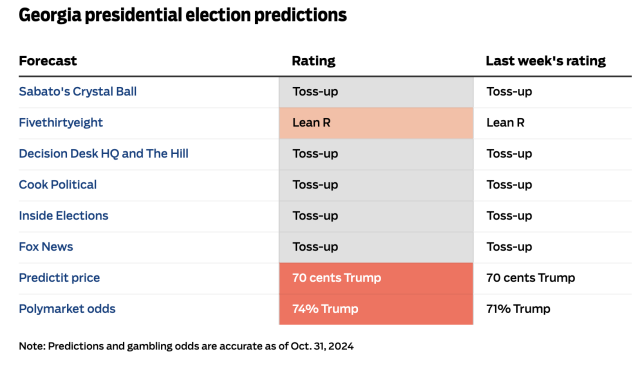This screenshot has height=366, width=640.
Task: Open the Fivethirtyeight forecast link
Action: click(x=61, y=122)
